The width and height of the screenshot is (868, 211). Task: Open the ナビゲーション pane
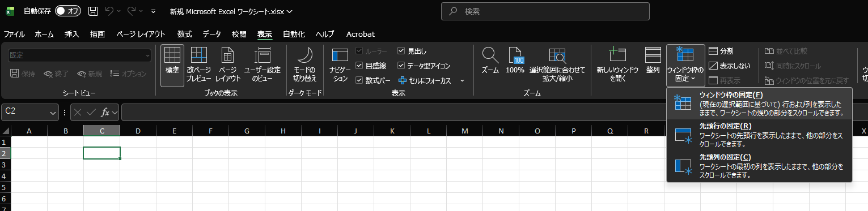click(340, 65)
